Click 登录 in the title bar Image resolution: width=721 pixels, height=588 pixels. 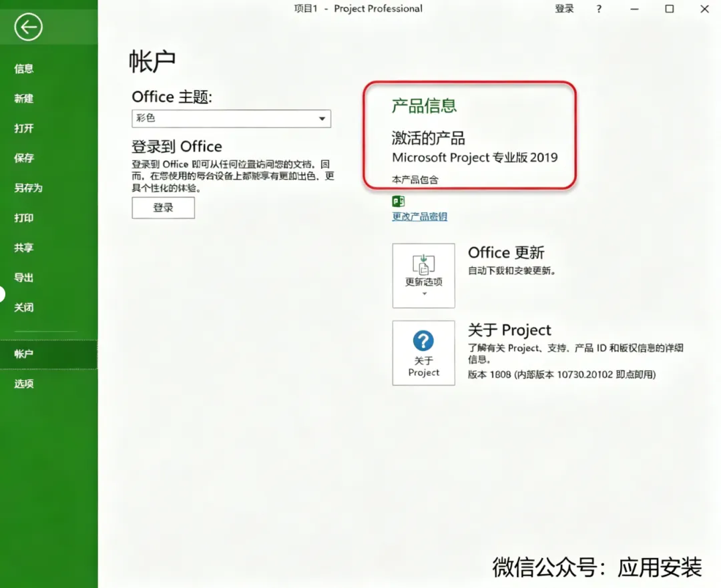[x=564, y=9]
